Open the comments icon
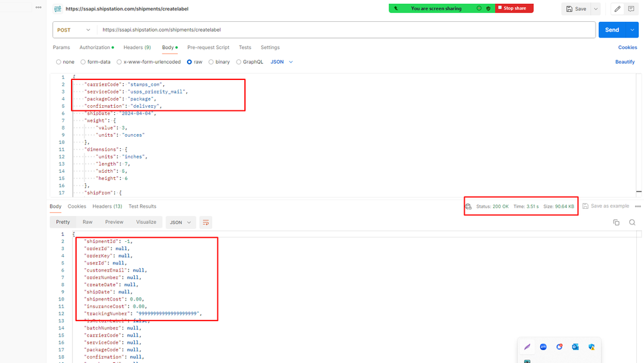644x363 pixels. click(631, 9)
